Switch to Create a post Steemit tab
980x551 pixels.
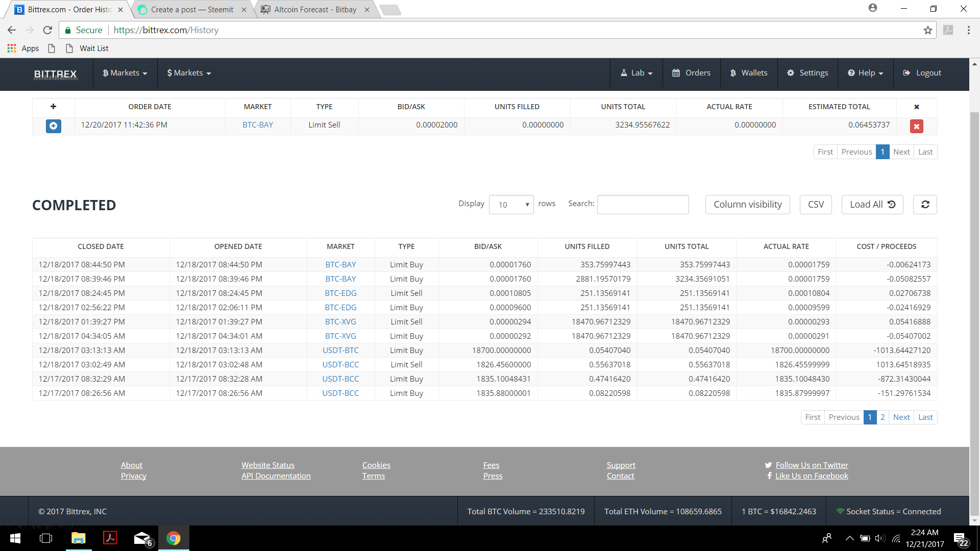[191, 10]
